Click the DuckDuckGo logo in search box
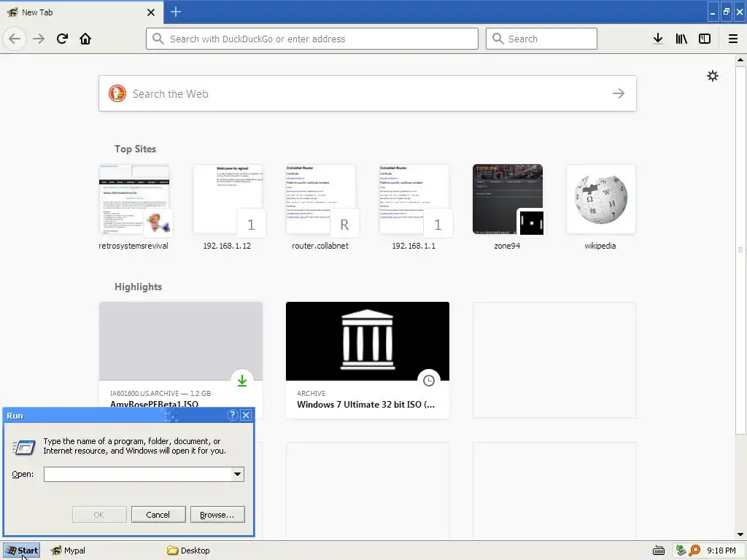747x560 pixels. coord(117,93)
